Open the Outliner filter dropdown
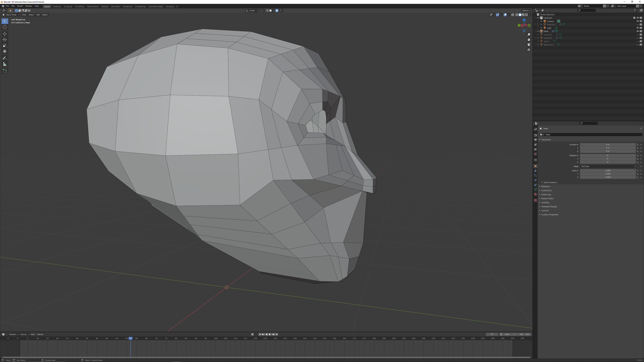Image resolution: width=644 pixels, height=362 pixels. point(636,11)
